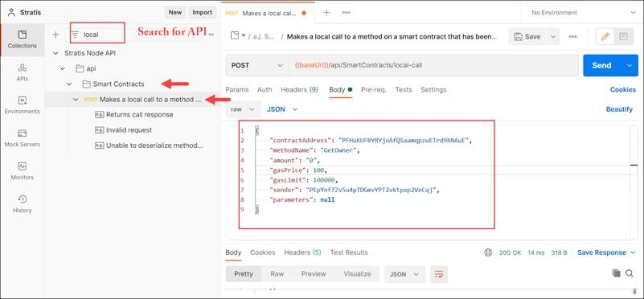Open the Cookies link

[622, 89]
